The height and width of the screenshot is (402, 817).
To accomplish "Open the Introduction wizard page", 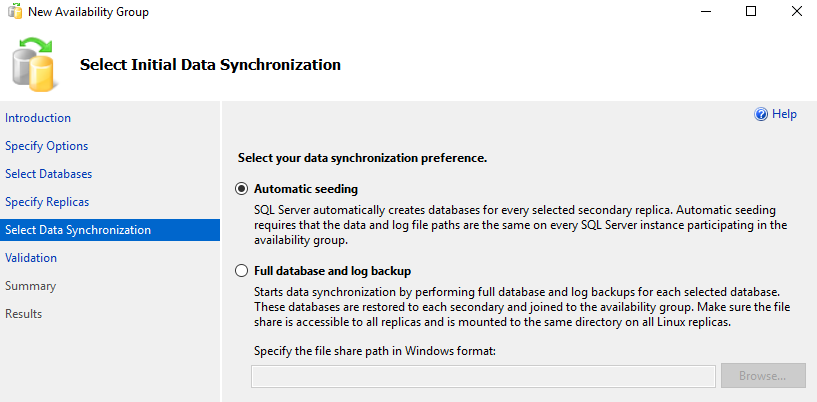I will tap(38, 118).
